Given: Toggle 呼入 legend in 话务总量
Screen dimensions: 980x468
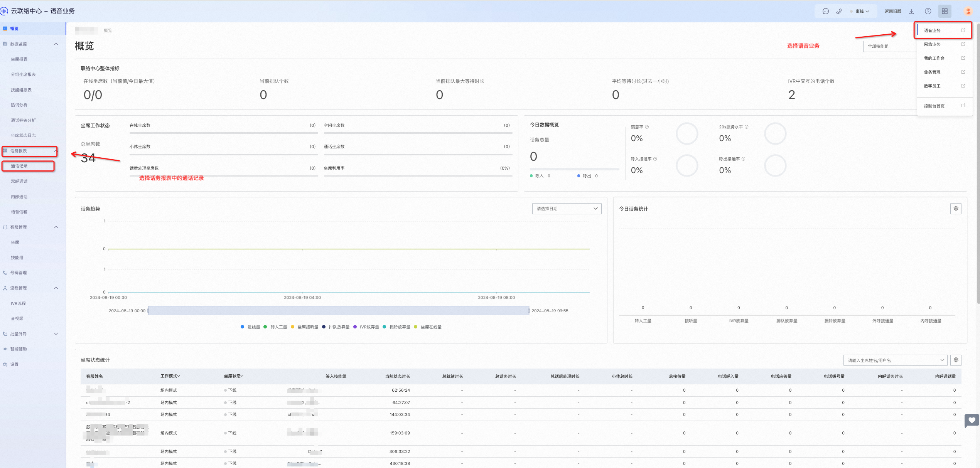Looking at the screenshot, I should (x=540, y=176).
